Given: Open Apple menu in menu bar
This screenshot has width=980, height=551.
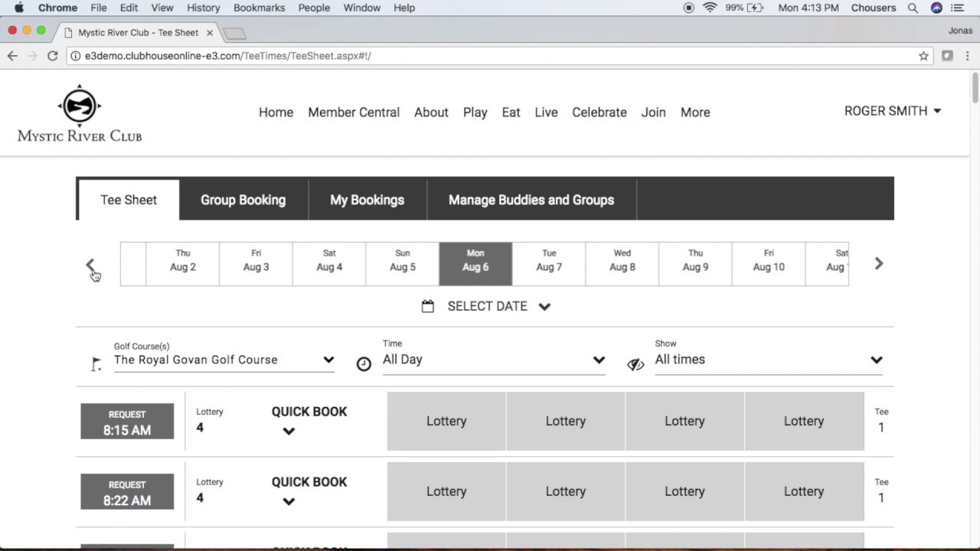Looking at the screenshot, I should [x=19, y=8].
